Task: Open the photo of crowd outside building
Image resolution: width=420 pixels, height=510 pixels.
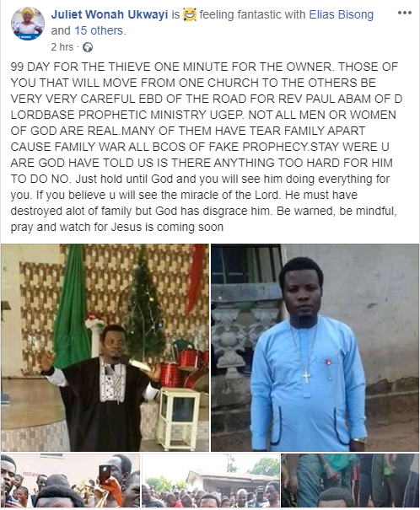Action: tap(211, 480)
